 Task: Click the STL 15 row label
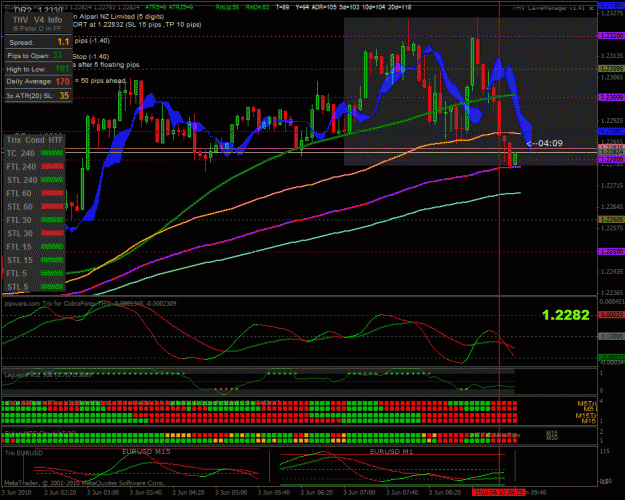click(20, 260)
